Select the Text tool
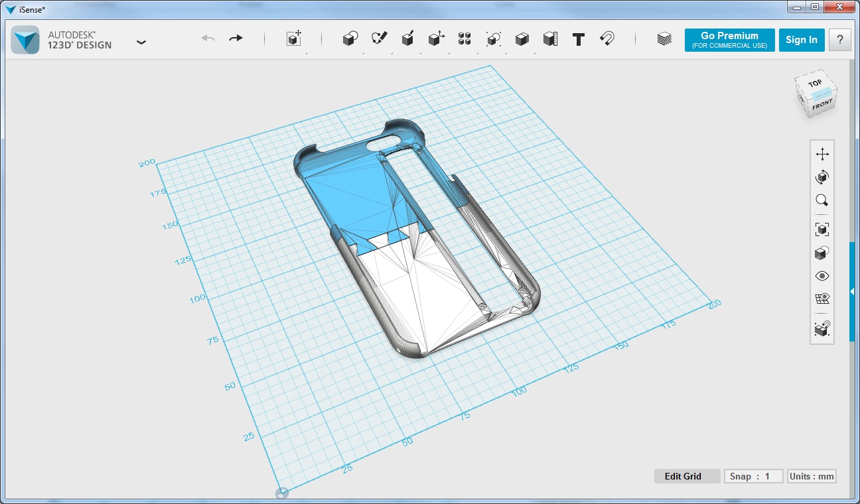Image resolution: width=860 pixels, height=504 pixels. (x=579, y=39)
